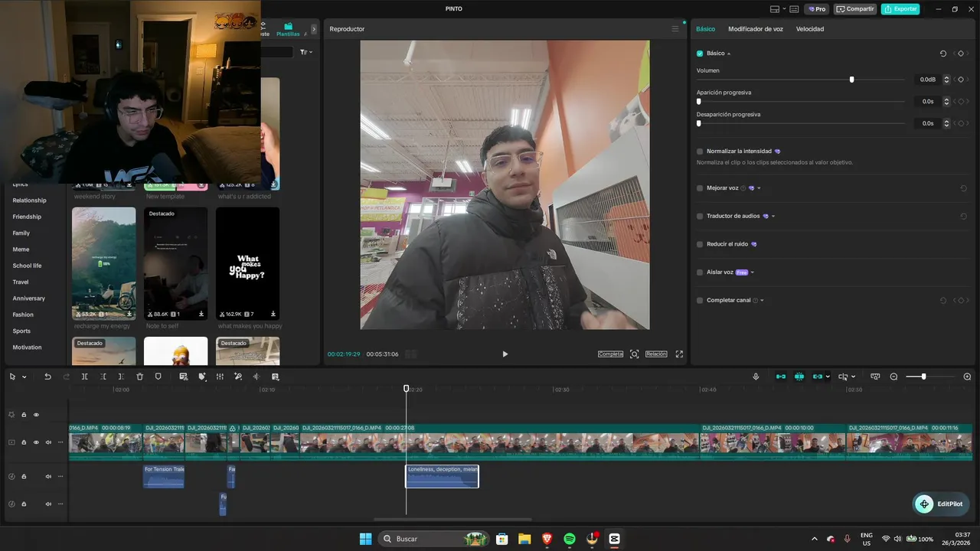Viewport: 980px width, 551px height.
Task: Reset the Básico audio settings
Action: click(x=943, y=54)
